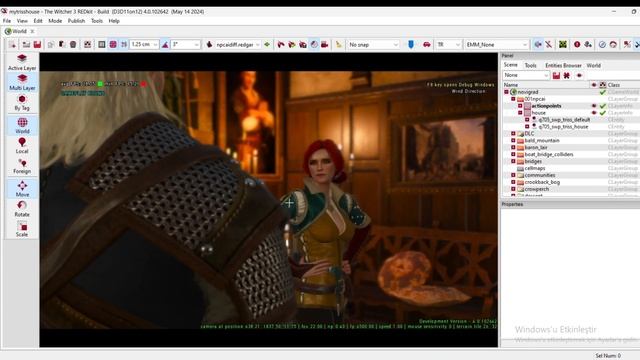This screenshot has width=640, height=360.
Task: Click the eye column header in scene tree
Action: pos(594,85)
